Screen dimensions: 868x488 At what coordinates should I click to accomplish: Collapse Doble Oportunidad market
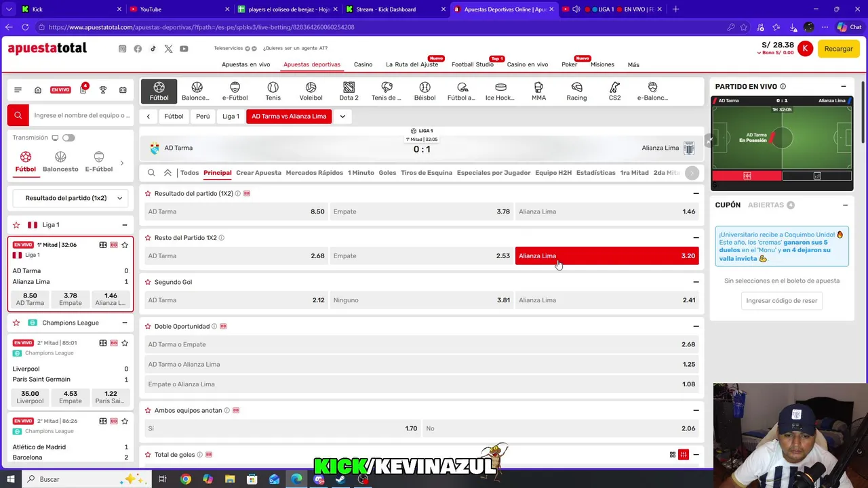696,326
